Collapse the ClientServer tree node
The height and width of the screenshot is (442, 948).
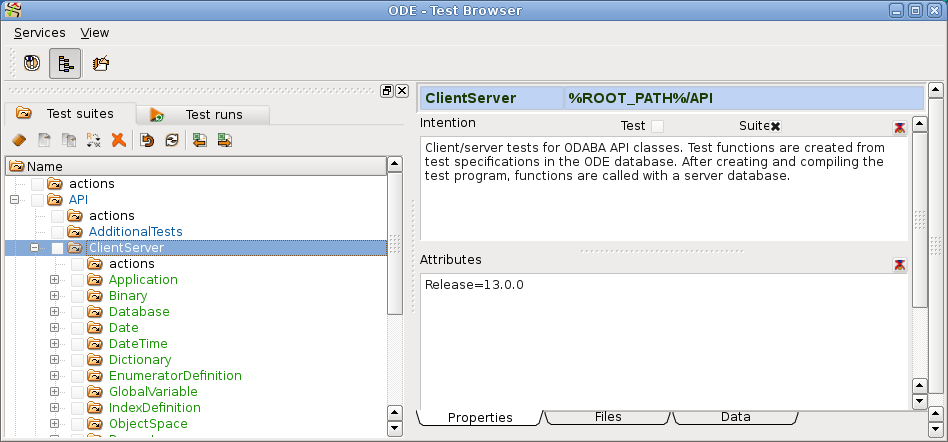point(35,248)
